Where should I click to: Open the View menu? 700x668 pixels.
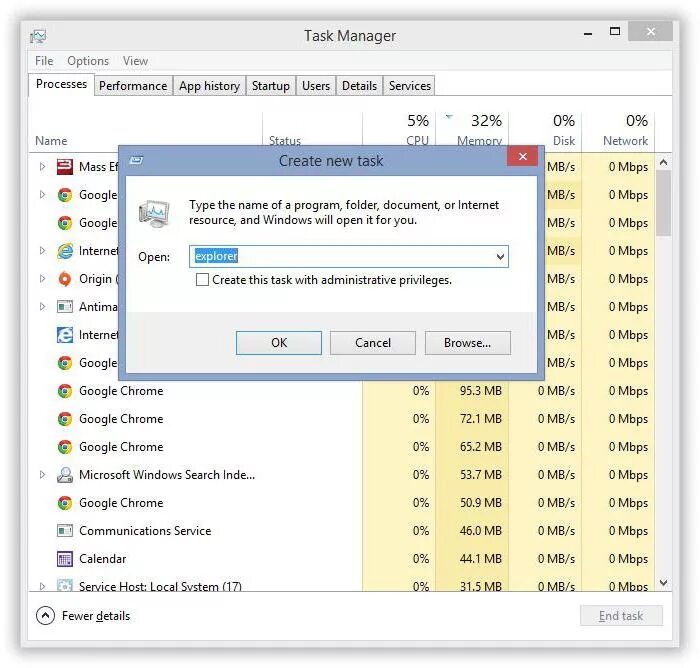[135, 61]
